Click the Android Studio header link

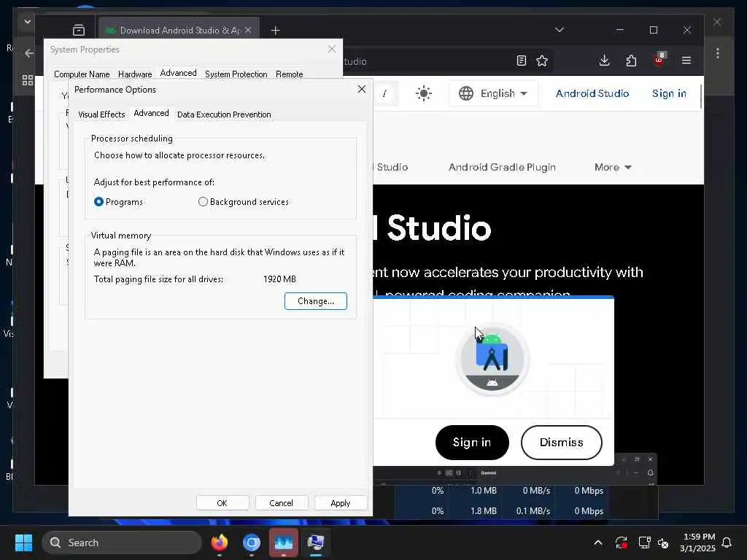tap(592, 93)
